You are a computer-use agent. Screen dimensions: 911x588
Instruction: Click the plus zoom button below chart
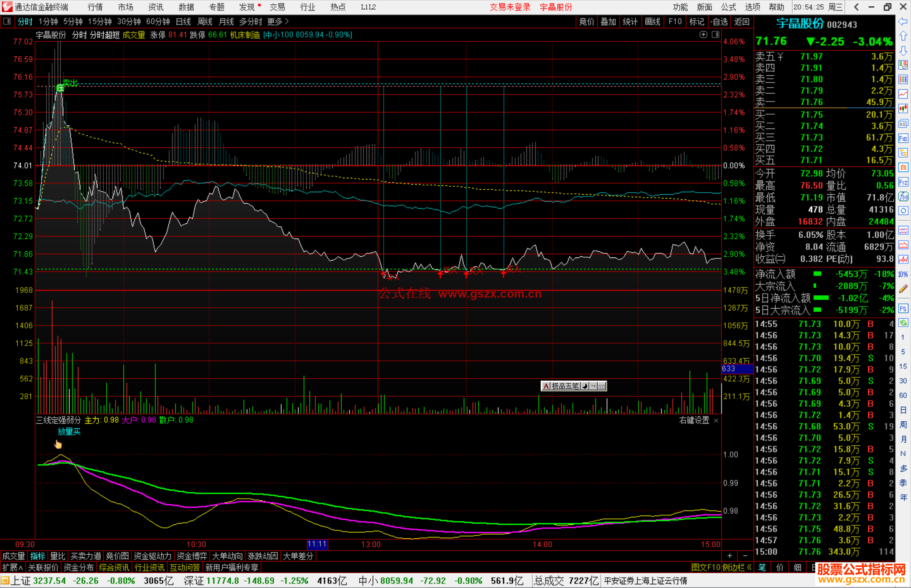point(730,556)
